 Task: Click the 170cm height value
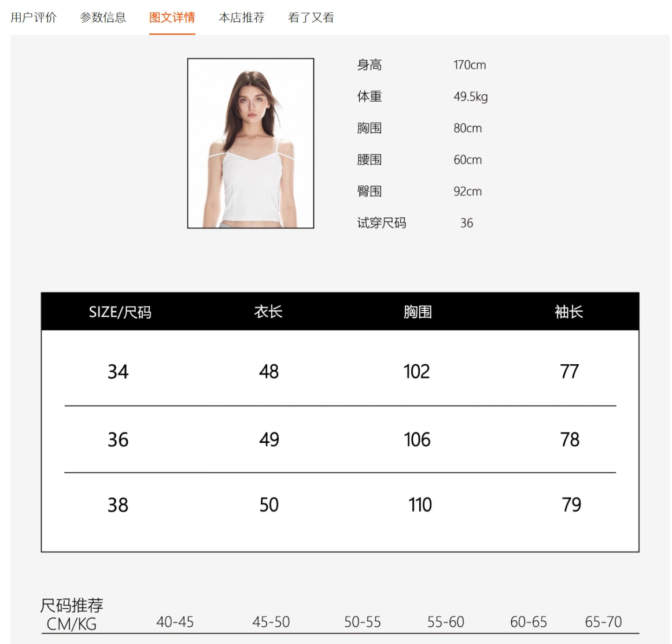click(470, 65)
